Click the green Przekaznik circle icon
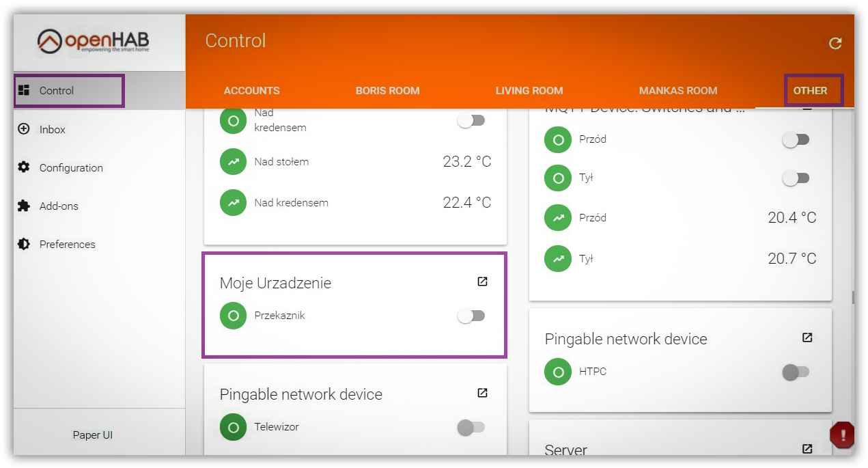The height and width of the screenshot is (468, 868). 234,316
